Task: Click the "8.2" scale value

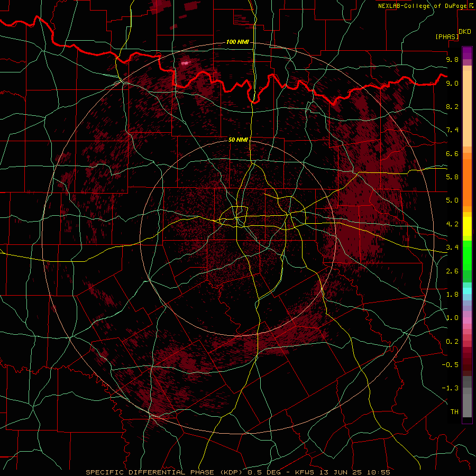Action: pyautogui.click(x=452, y=106)
